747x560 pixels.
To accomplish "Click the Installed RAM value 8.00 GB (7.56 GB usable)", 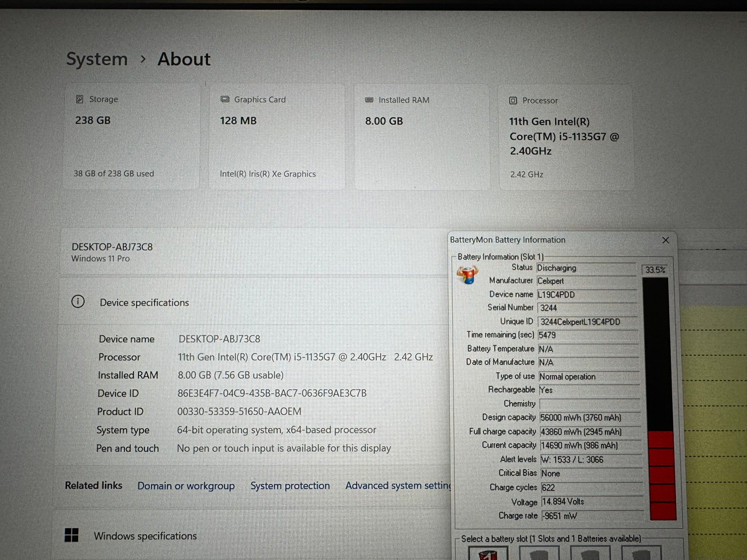I will (231, 375).
